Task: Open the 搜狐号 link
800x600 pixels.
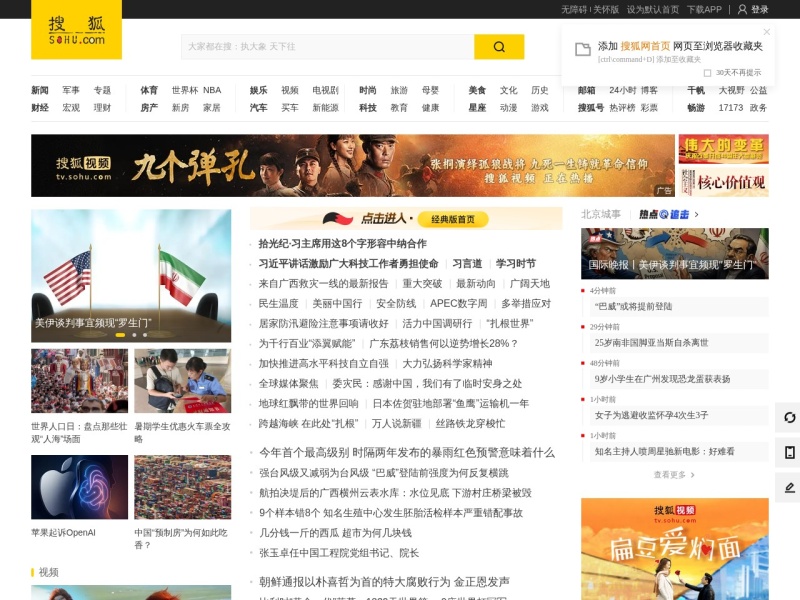Action: [591, 108]
